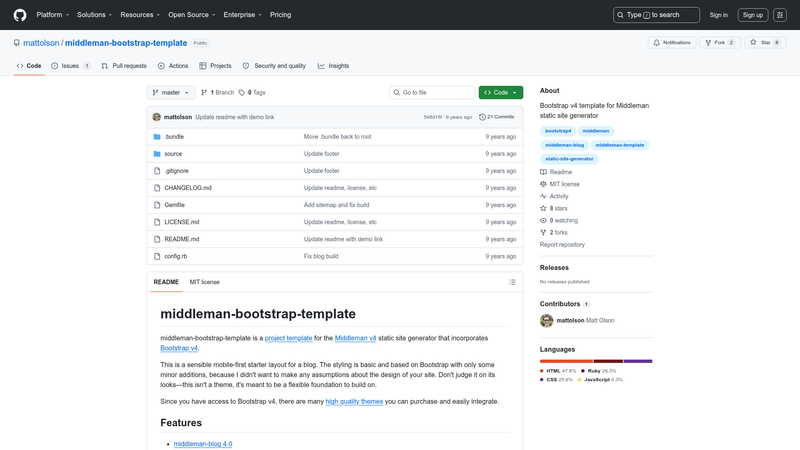Switch to the Pull requests tab
The height and width of the screenshot is (450, 800).
coord(124,66)
